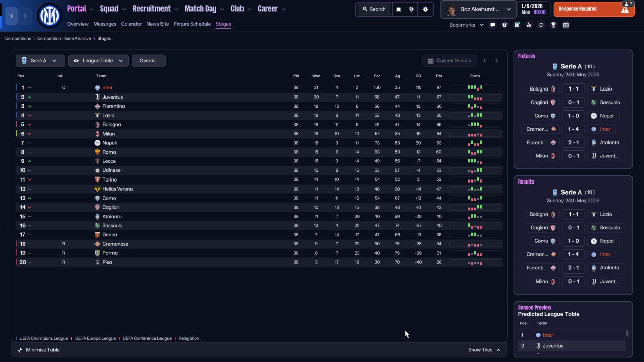The image size is (644, 362).
Task: Click the Search button
Action: coord(374,9)
